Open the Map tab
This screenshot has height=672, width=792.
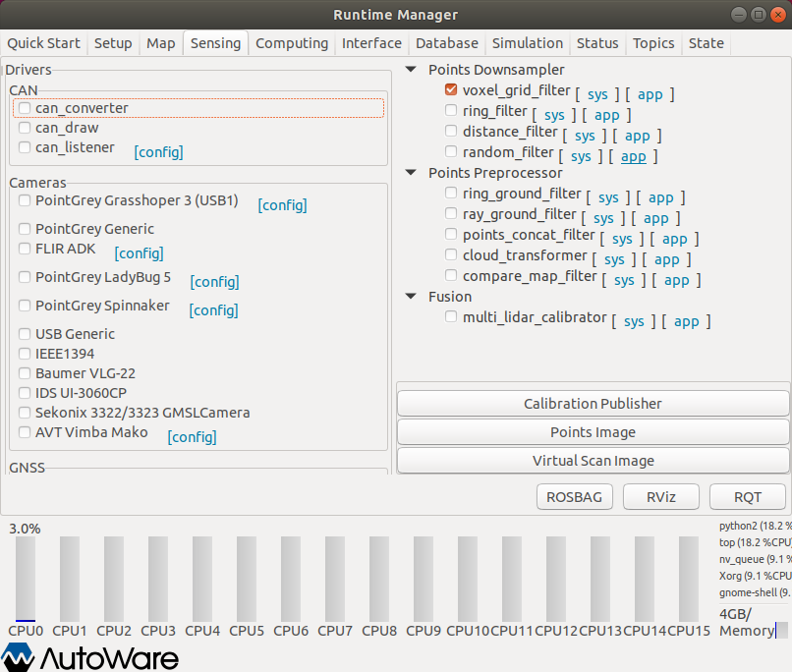[x=160, y=43]
